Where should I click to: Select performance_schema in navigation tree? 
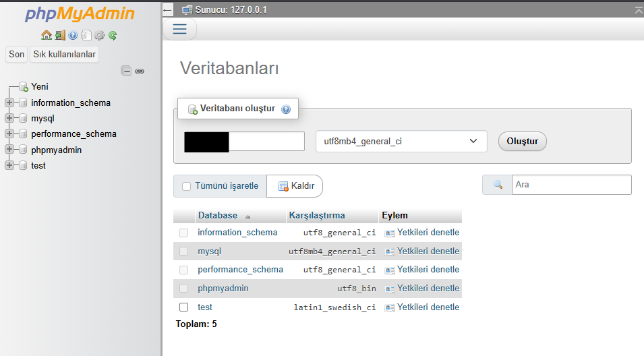click(x=74, y=134)
